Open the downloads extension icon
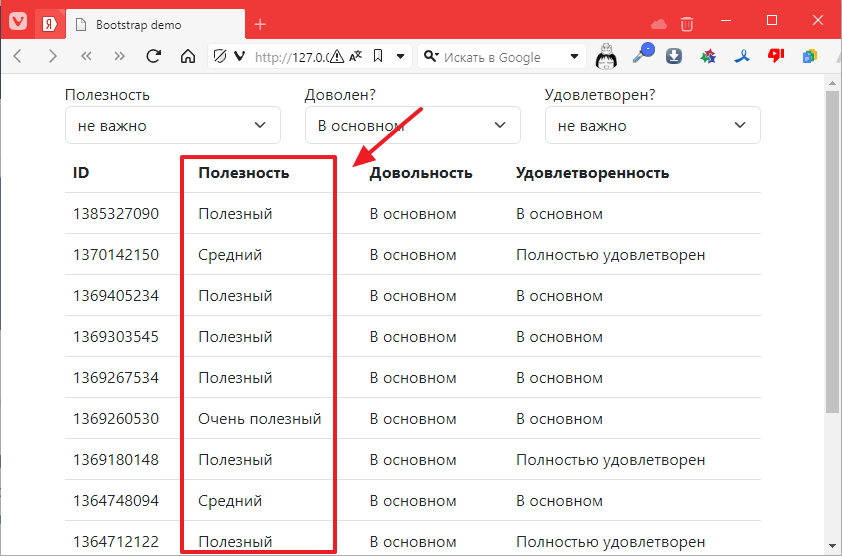 pyautogui.click(x=674, y=57)
